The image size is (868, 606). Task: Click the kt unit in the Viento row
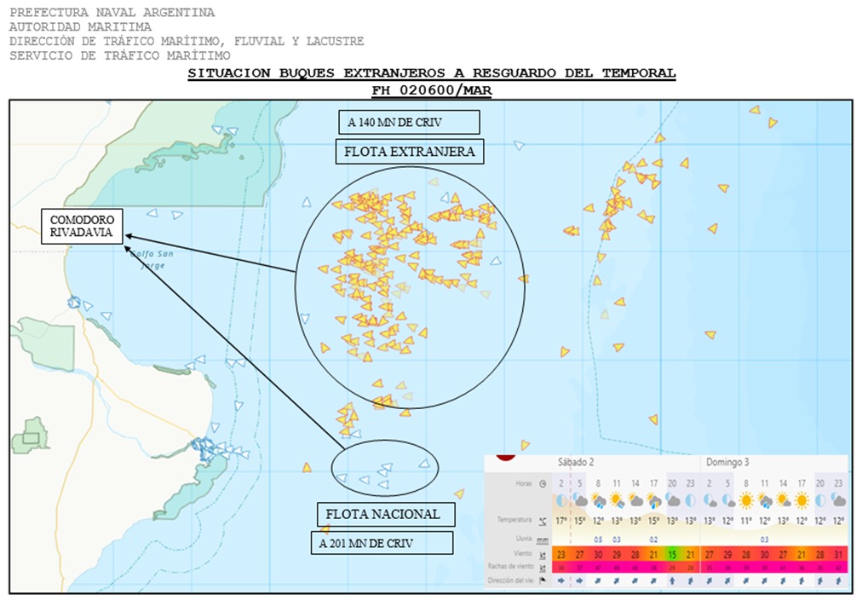(x=543, y=555)
